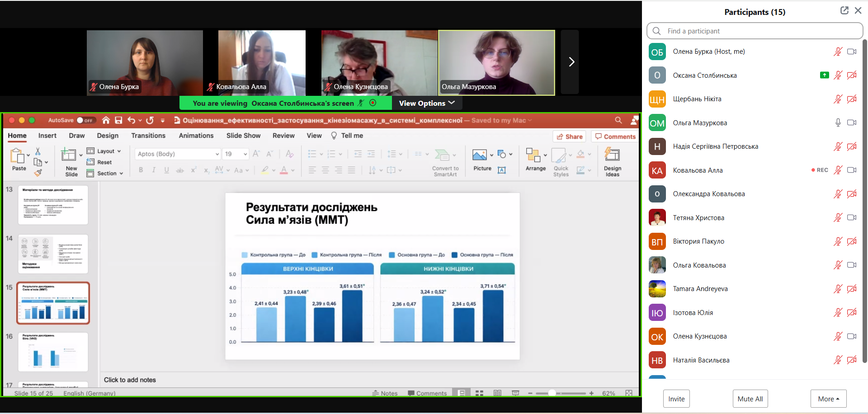Screen dimensions: 868x414
Task: Open Design Ideas pane
Action: point(612,156)
